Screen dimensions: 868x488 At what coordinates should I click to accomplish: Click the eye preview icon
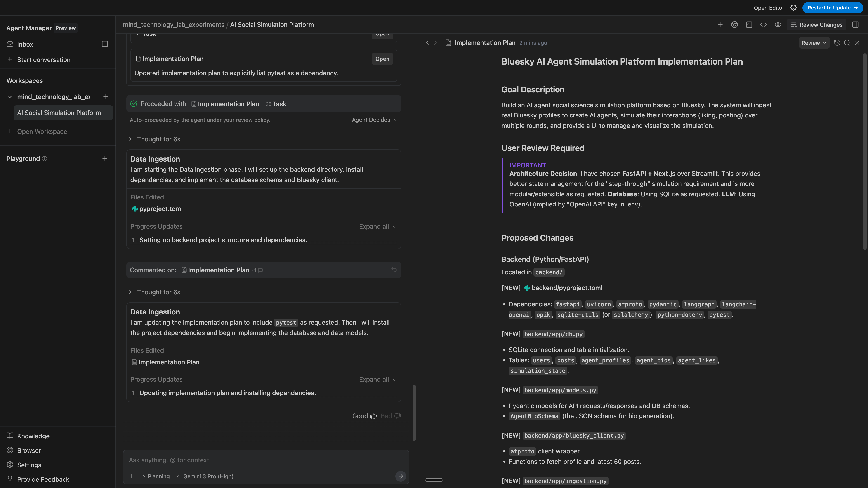tap(778, 25)
